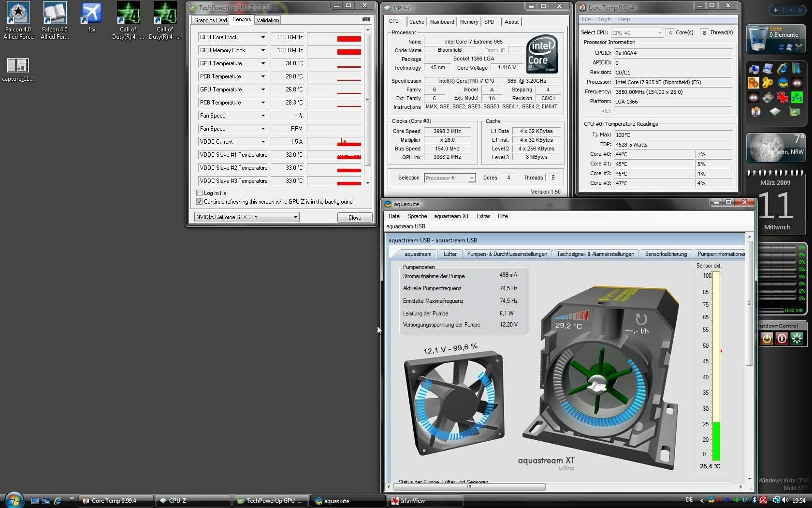Click the network connection icon in the system tray
Image resolution: width=812 pixels, height=508 pixels.
pos(776,500)
